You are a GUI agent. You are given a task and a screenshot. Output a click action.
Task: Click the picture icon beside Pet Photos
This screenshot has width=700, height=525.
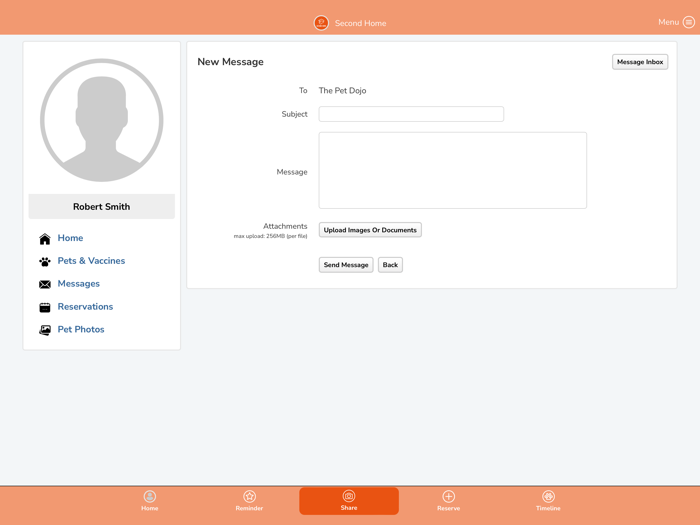(45, 330)
